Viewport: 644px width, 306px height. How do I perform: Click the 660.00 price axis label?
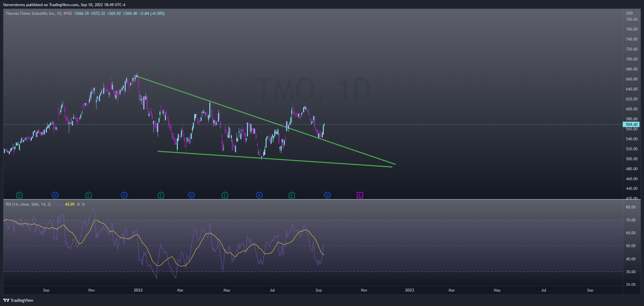631,79
